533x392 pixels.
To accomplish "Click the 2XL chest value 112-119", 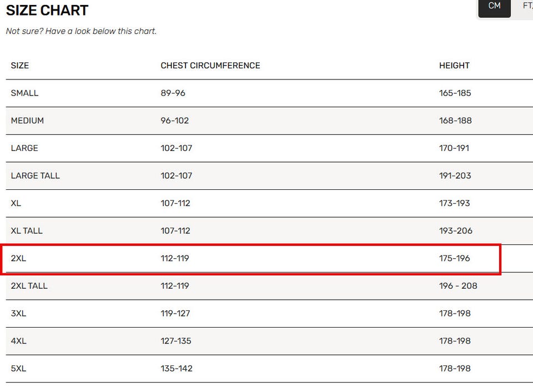I will click(x=175, y=258).
